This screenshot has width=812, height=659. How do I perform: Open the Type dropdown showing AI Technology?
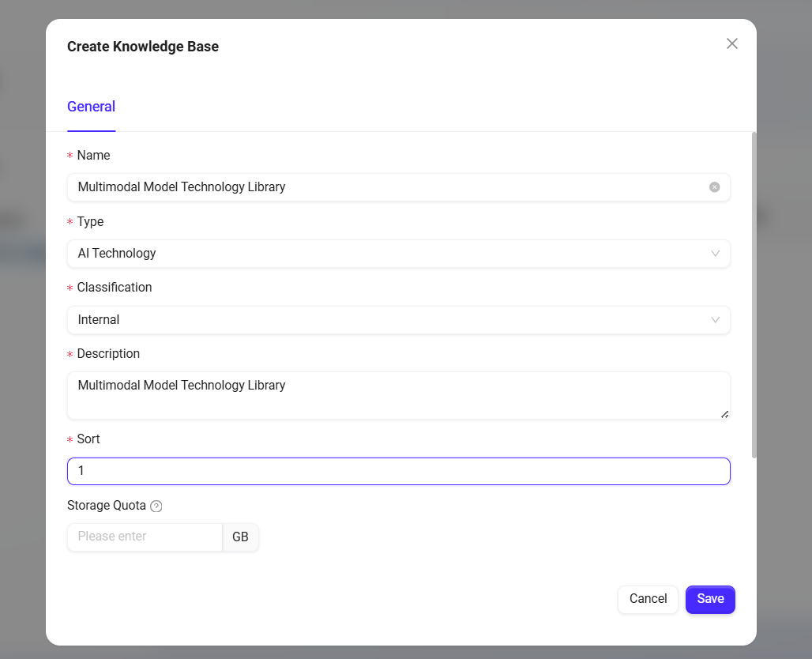pyautogui.click(x=387, y=254)
